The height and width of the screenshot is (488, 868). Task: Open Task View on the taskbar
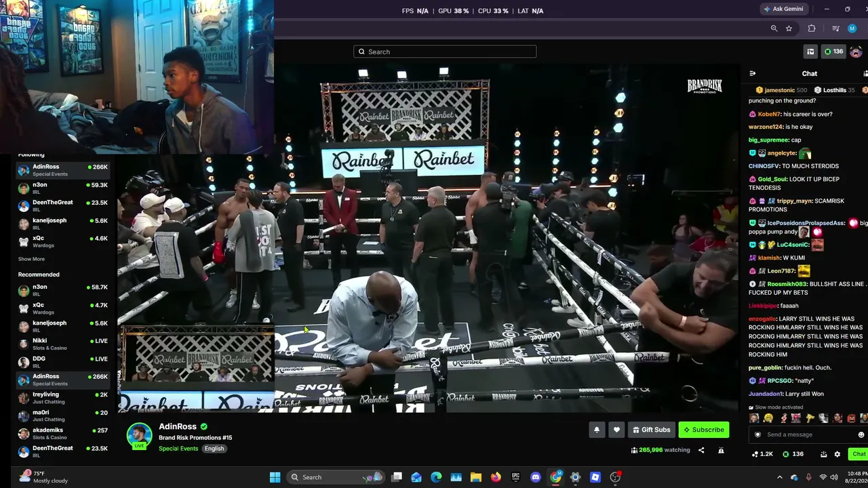pyautogui.click(x=397, y=477)
